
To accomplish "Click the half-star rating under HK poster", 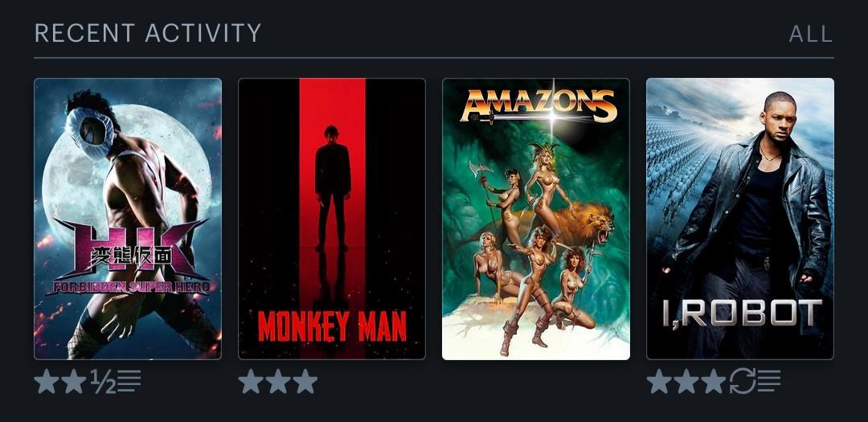I will click(104, 382).
